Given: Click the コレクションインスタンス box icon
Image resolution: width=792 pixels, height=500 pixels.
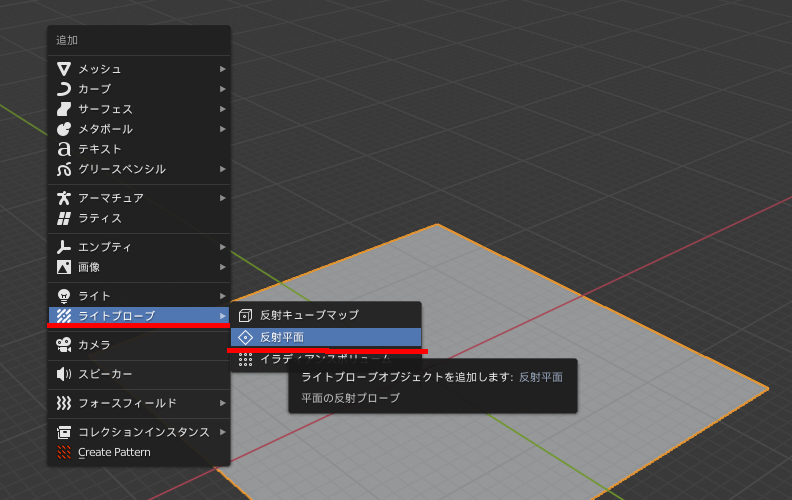Looking at the screenshot, I should (x=64, y=432).
